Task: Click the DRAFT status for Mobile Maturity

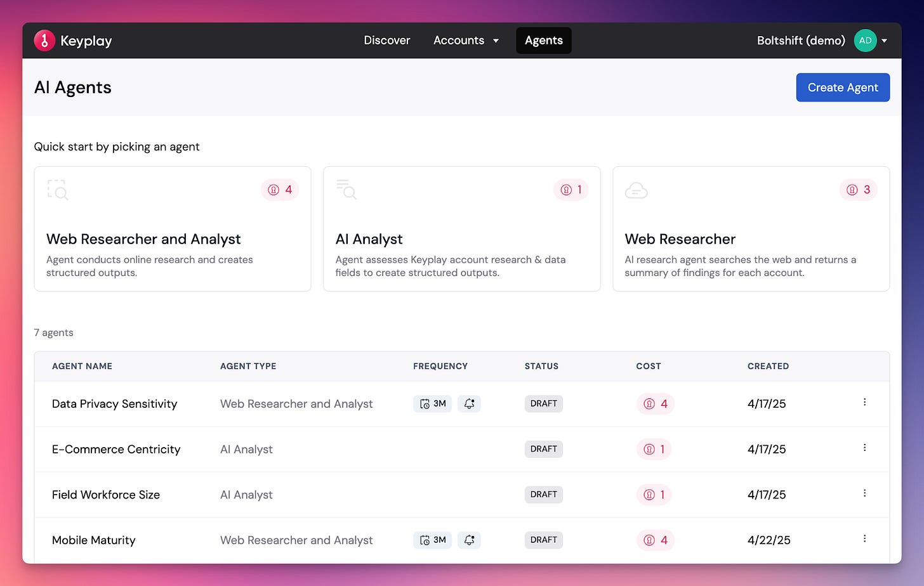Action: click(x=544, y=540)
